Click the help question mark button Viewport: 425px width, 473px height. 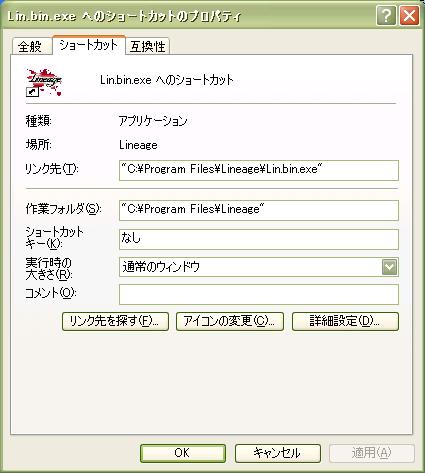coord(386,16)
